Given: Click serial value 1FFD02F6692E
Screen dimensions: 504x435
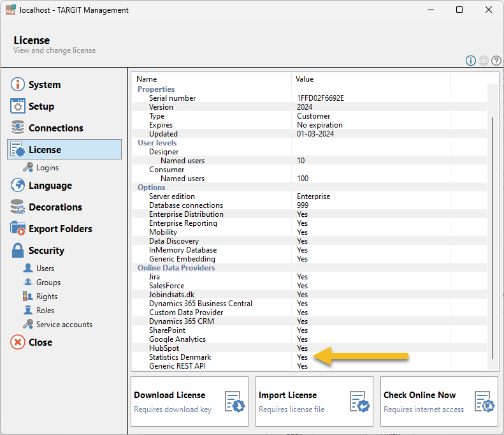Looking at the screenshot, I should tap(320, 98).
